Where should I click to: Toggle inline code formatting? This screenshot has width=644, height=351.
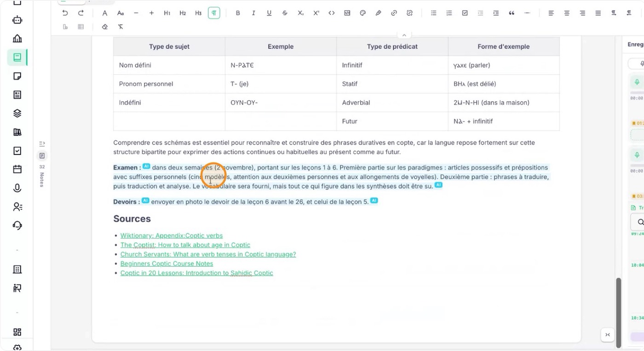[332, 13]
